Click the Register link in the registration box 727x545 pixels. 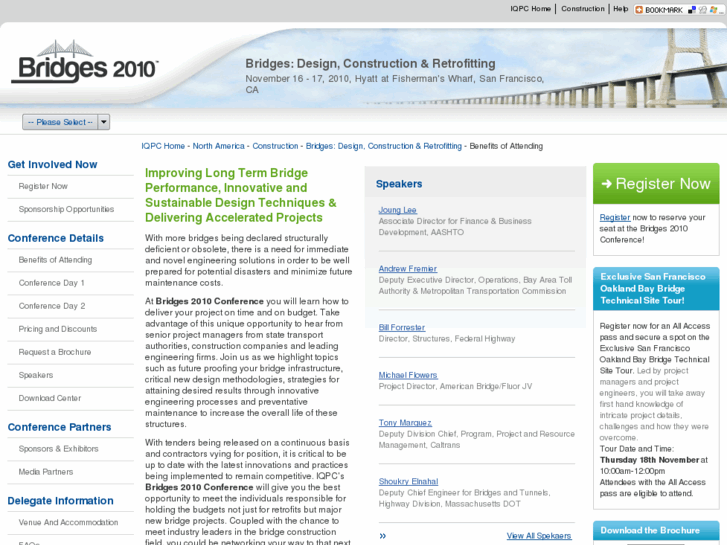(615, 218)
